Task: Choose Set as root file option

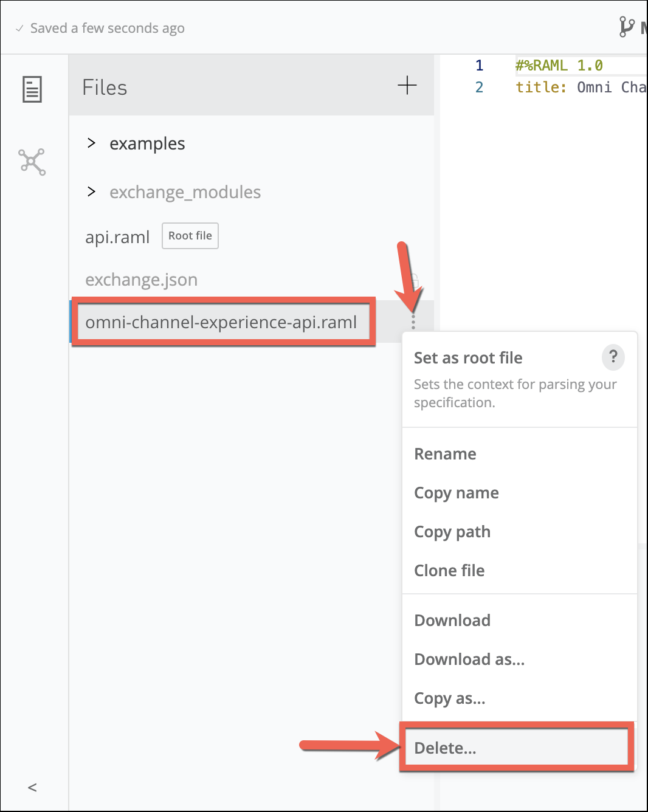Action: pos(468,358)
